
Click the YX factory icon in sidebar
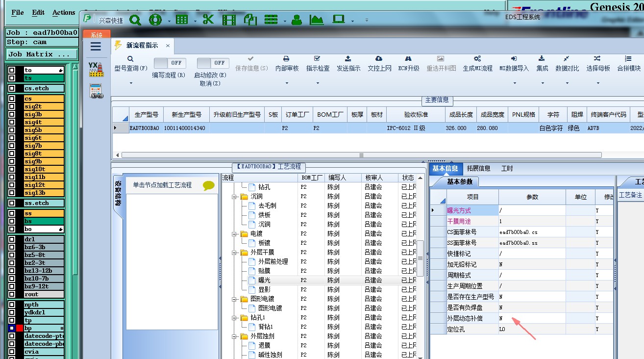[96, 69]
